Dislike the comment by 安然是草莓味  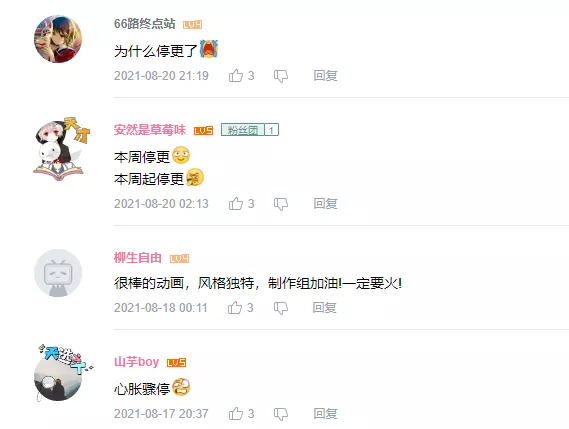[x=281, y=204]
